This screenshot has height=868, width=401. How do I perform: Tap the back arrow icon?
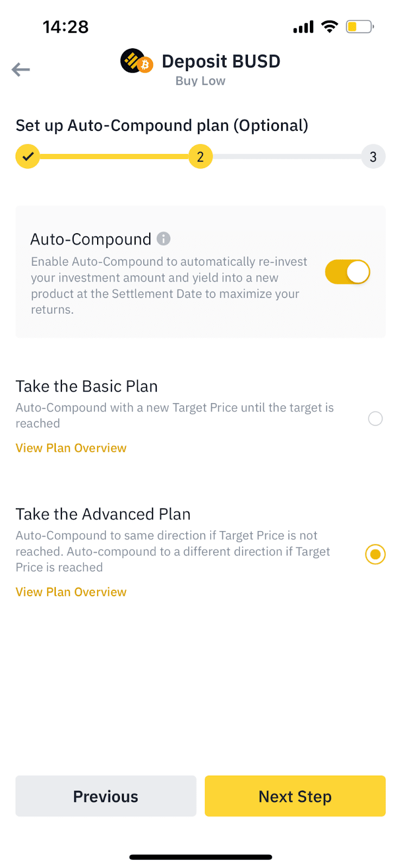[21, 69]
